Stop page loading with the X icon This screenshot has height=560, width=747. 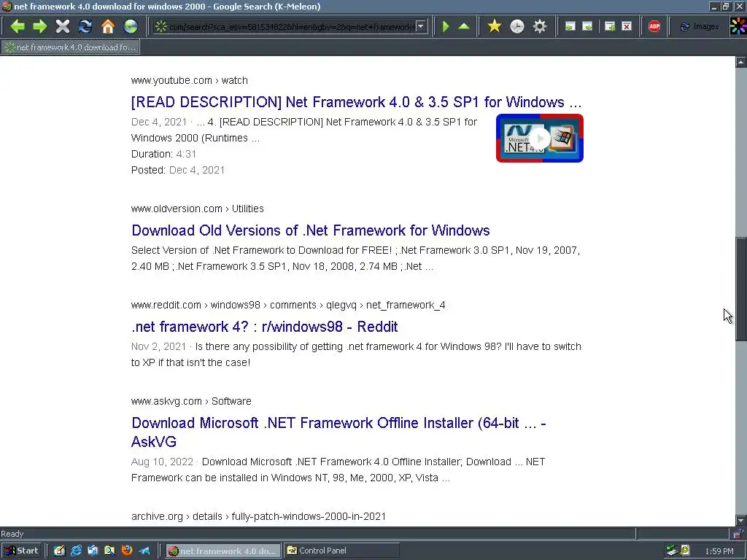coord(63,26)
